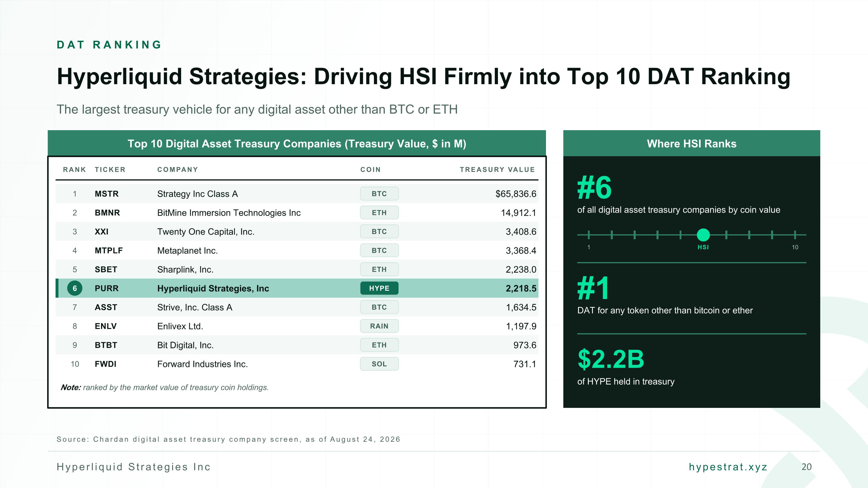Image resolution: width=868 pixels, height=488 pixels.
Task: Click the treasury value 731.1
Action: (525, 364)
